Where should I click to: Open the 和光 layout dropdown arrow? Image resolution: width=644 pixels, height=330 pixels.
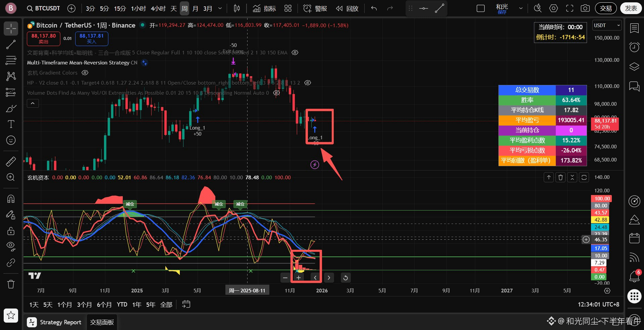point(521,8)
